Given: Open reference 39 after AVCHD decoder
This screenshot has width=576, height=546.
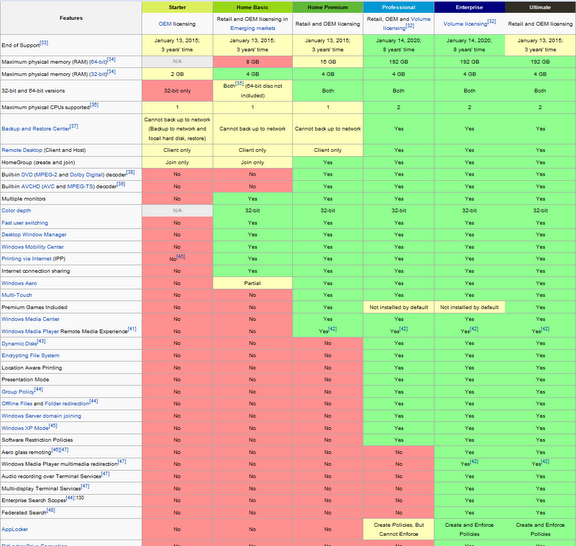Looking at the screenshot, I should tap(121, 184).
